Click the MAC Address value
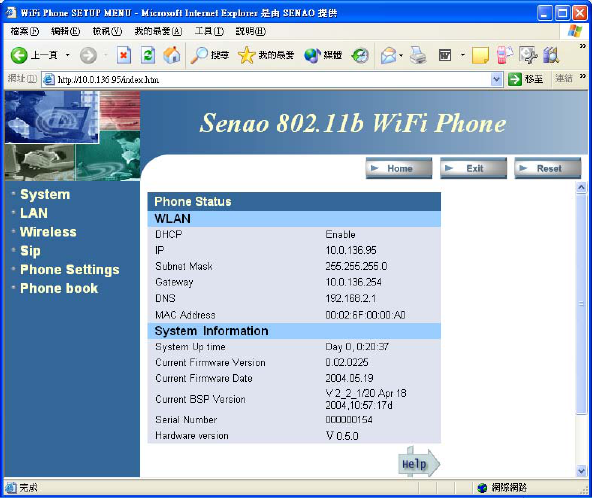This screenshot has width=592, height=498. (x=365, y=315)
